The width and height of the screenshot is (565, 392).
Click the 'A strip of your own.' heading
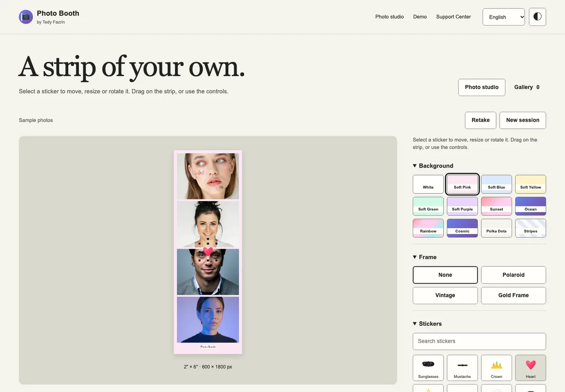132,67
